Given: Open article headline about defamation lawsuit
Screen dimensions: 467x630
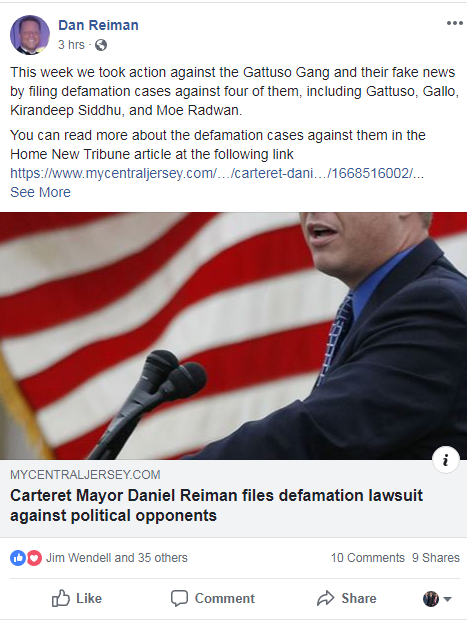Looking at the screenshot, I should pyautogui.click(x=216, y=505).
